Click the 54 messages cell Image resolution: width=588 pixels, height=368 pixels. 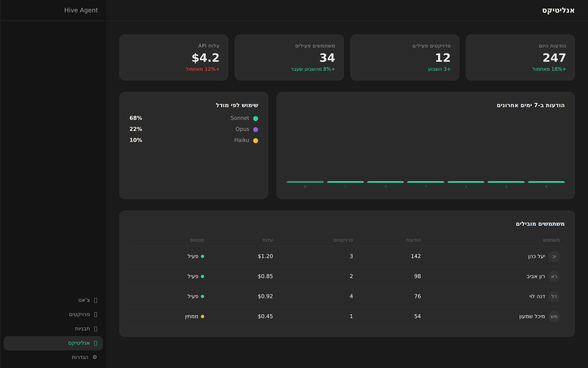pyautogui.click(x=418, y=316)
